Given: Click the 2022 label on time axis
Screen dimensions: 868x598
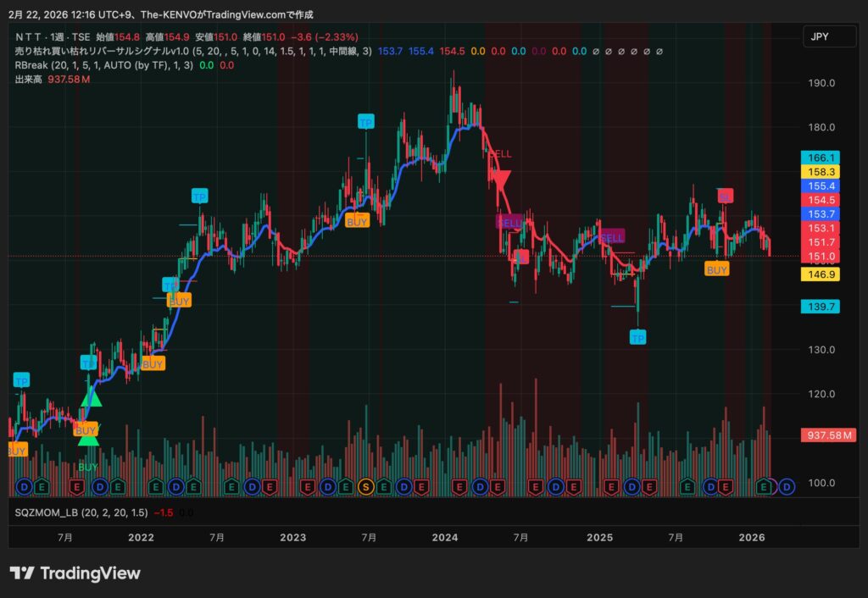Looking at the screenshot, I should [141, 537].
